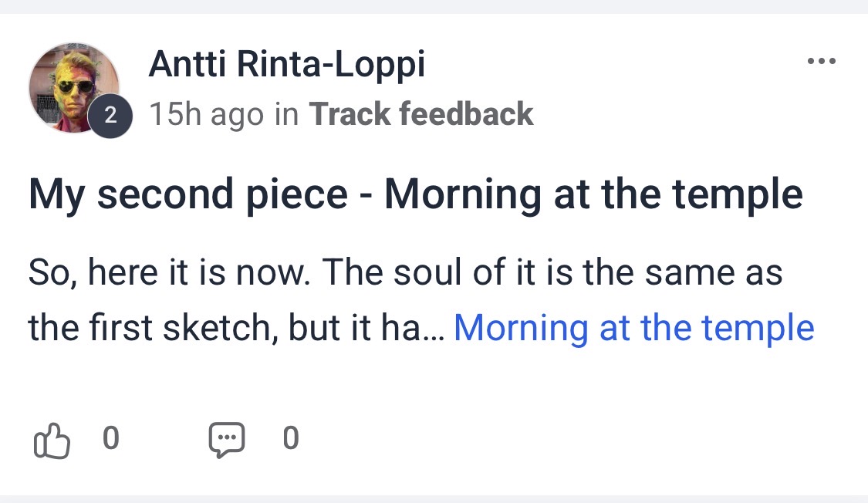
Task: Click the excerpt line starting 'So, here it is'
Action: [x=405, y=273]
